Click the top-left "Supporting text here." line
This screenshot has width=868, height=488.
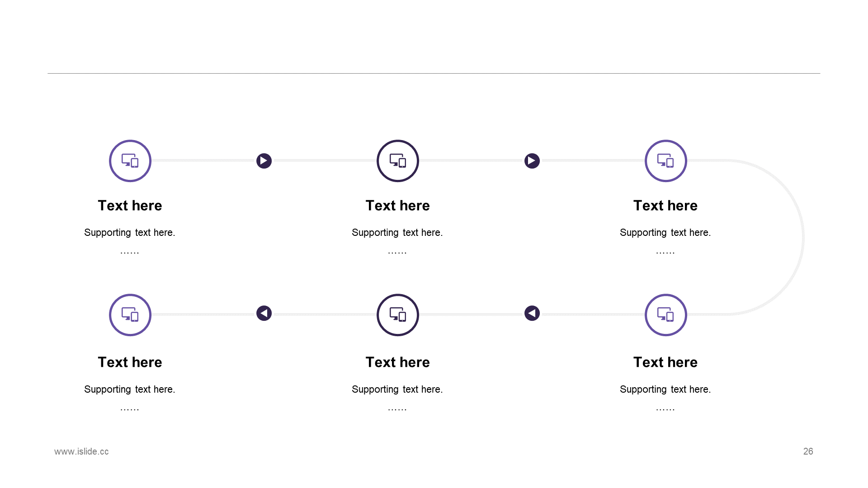[130, 233]
